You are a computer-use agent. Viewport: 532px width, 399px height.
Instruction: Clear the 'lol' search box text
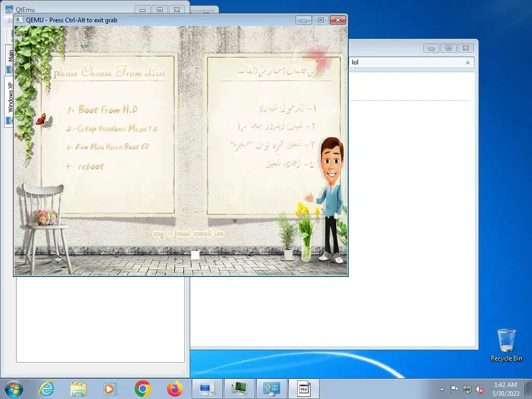click(x=468, y=62)
